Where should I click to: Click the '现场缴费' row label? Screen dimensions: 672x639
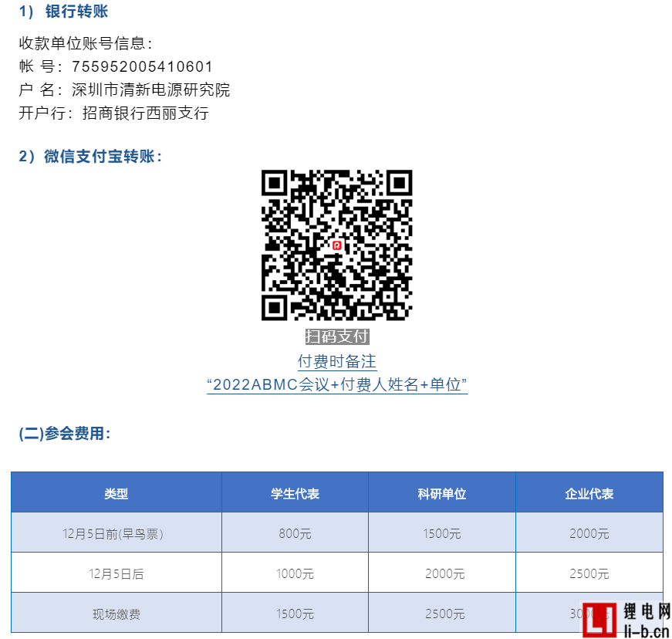[117, 614]
